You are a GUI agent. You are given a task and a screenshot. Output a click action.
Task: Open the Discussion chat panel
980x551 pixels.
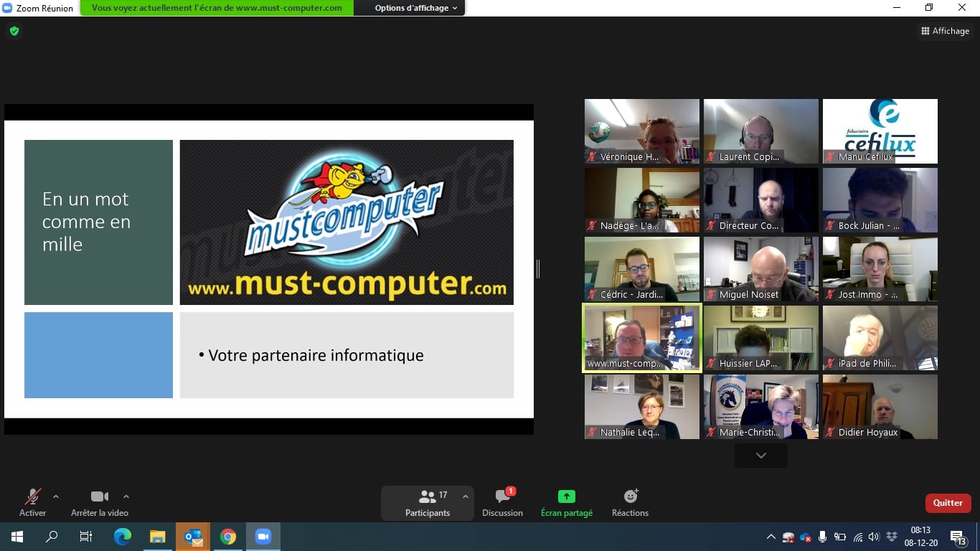502,503
